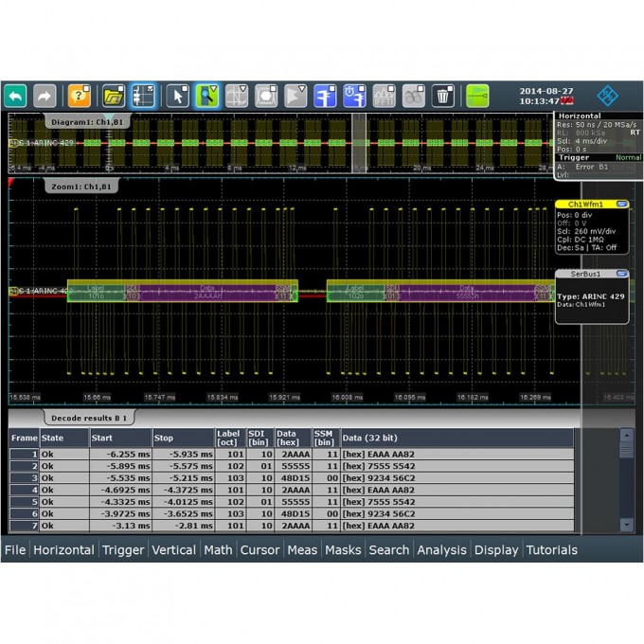Open the Display menu

click(496, 550)
